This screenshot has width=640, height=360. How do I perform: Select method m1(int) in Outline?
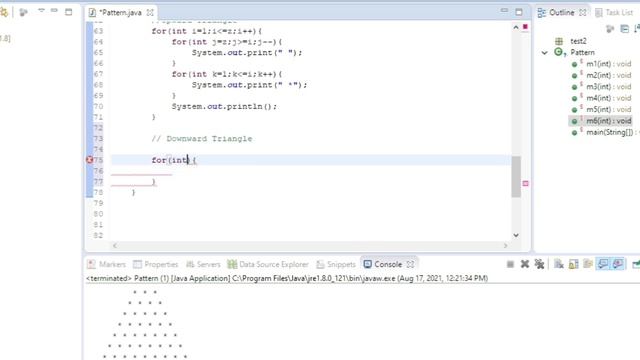click(x=602, y=64)
